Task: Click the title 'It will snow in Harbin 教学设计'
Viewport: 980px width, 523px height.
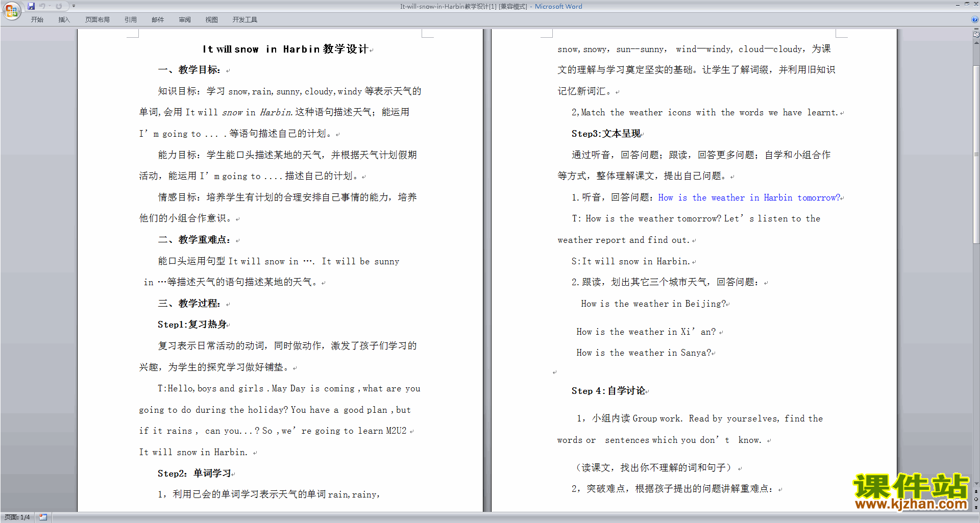Action: click(x=285, y=49)
